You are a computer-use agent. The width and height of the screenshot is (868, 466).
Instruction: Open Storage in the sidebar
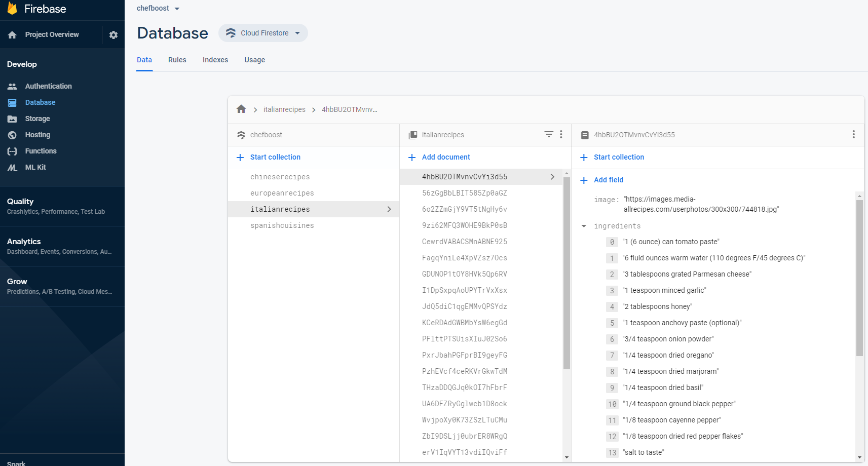pyautogui.click(x=37, y=119)
